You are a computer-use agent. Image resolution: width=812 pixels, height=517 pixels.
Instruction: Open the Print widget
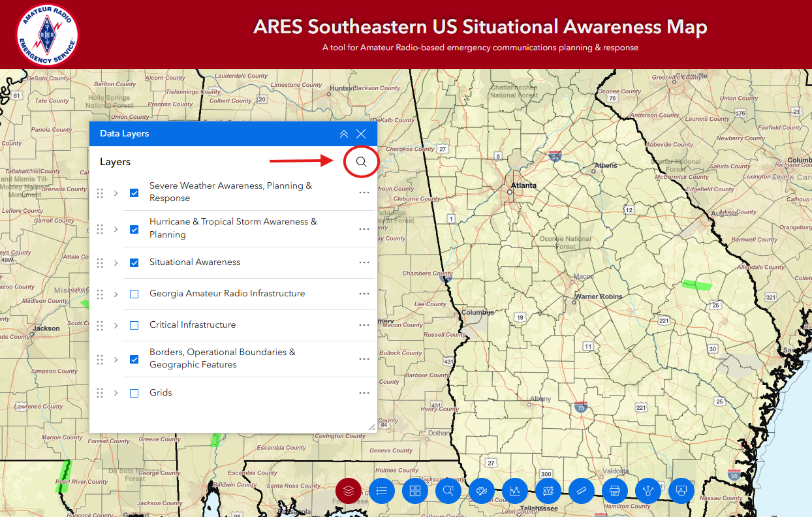point(614,490)
